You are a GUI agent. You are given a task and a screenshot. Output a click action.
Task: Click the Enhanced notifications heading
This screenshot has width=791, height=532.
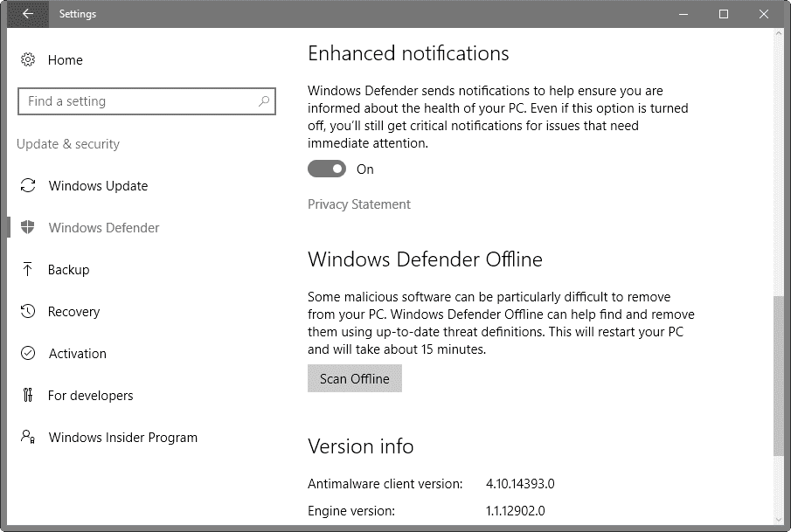tap(408, 53)
